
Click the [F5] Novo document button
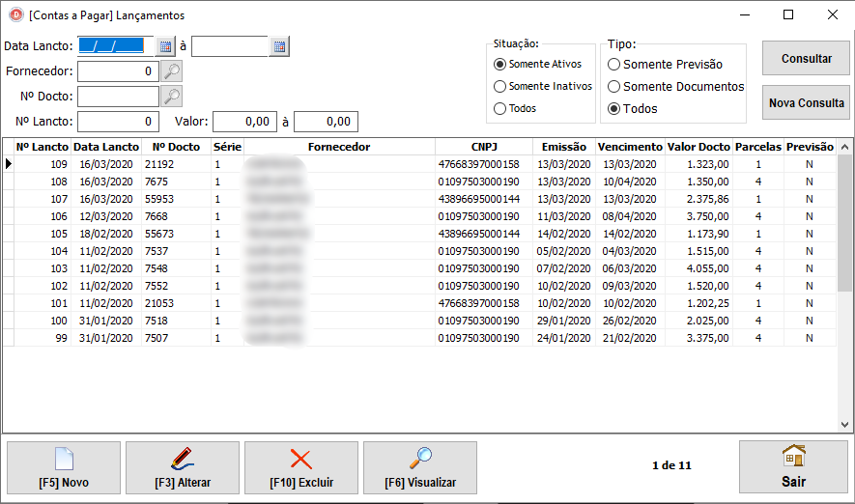pyautogui.click(x=64, y=467)
